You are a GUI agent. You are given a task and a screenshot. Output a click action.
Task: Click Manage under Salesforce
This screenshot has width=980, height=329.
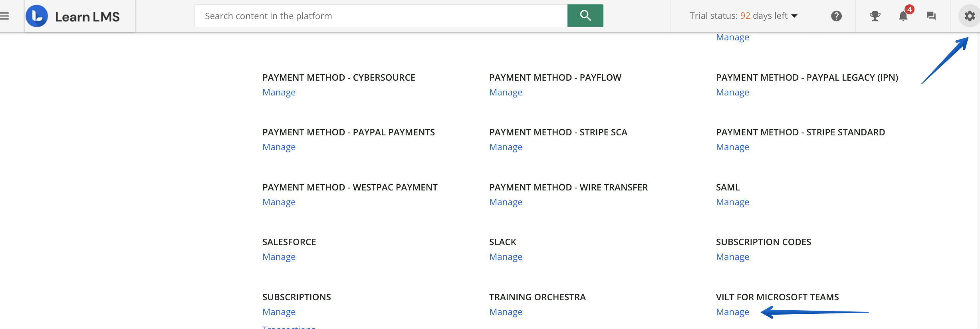tap(279, 257)
